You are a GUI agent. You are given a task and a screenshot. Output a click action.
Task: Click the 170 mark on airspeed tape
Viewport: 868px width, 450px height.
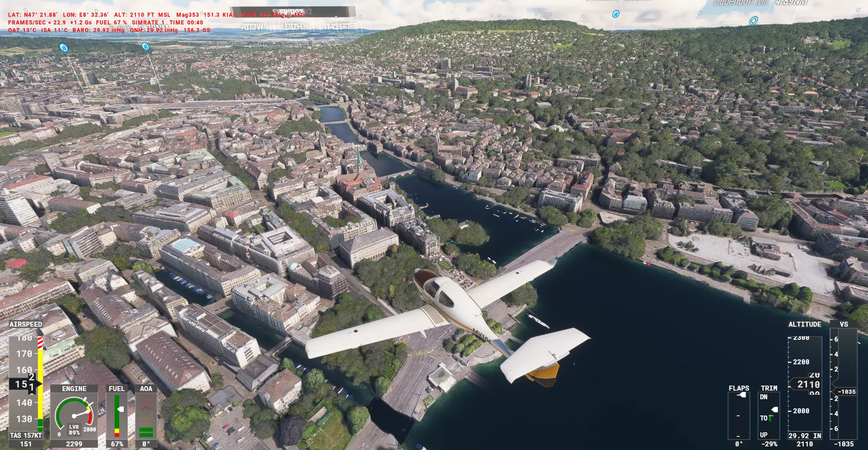click(24, 354)
